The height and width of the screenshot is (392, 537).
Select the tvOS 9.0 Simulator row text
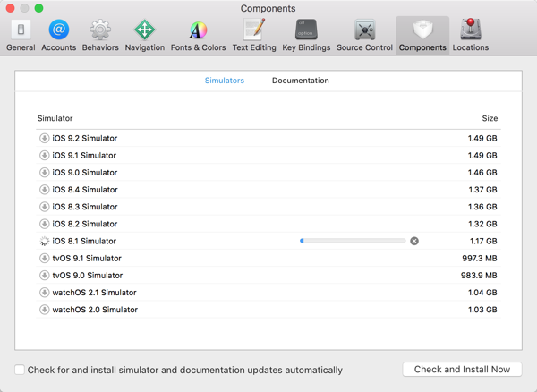[x=88, y=276]
